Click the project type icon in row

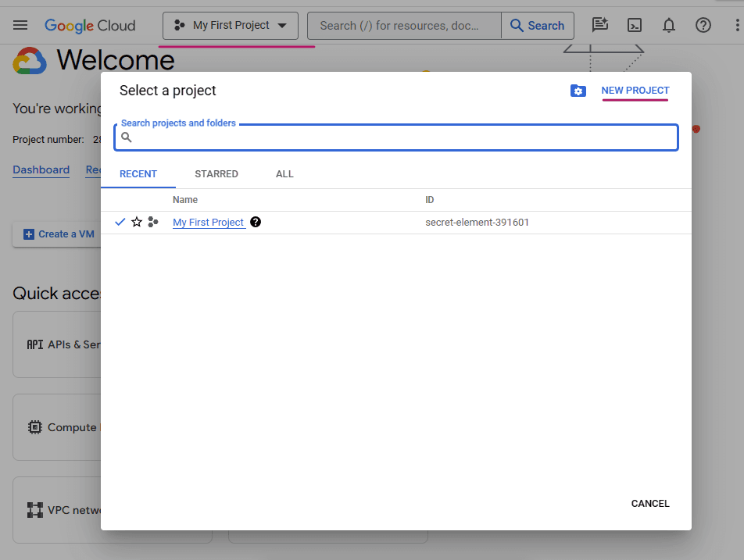tap(153, 222)
